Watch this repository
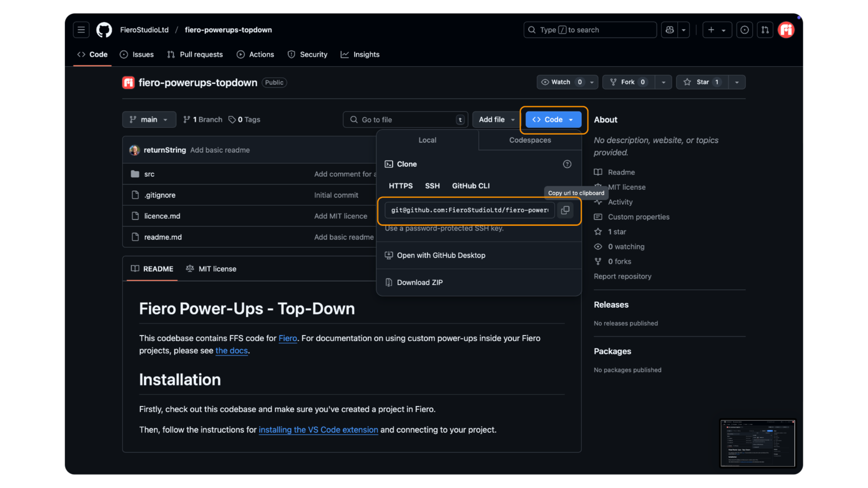This screenshot has height=488, width=868. click(x=567, y=82)
